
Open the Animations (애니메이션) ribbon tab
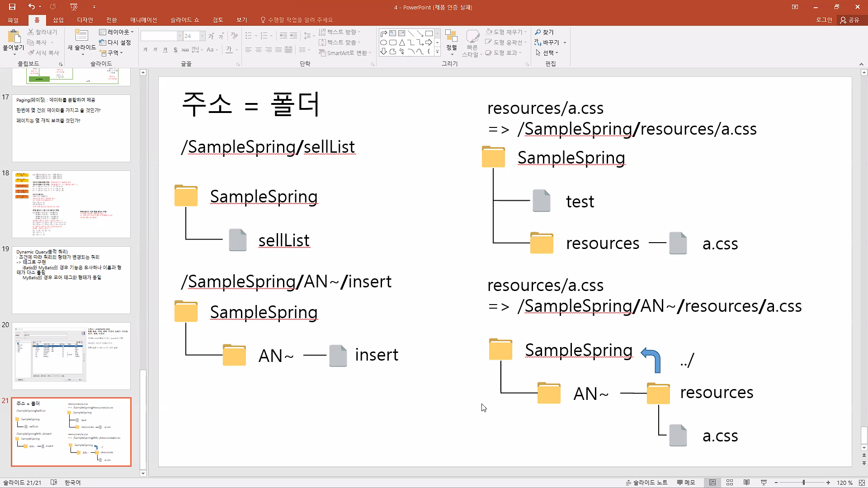point(143,20)
